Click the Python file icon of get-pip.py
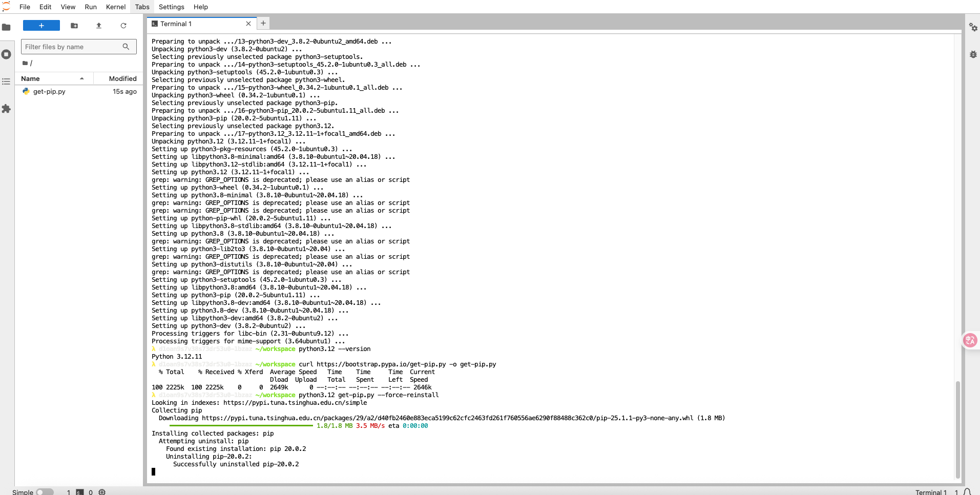Viewport: 980px width, 495px height. click(26, 91)
